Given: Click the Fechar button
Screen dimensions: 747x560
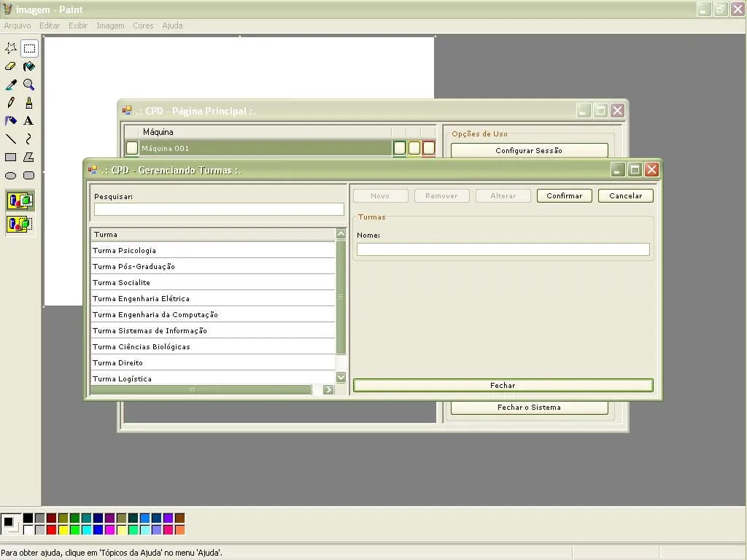Looking at the screenshot, I should click(503, 385).
